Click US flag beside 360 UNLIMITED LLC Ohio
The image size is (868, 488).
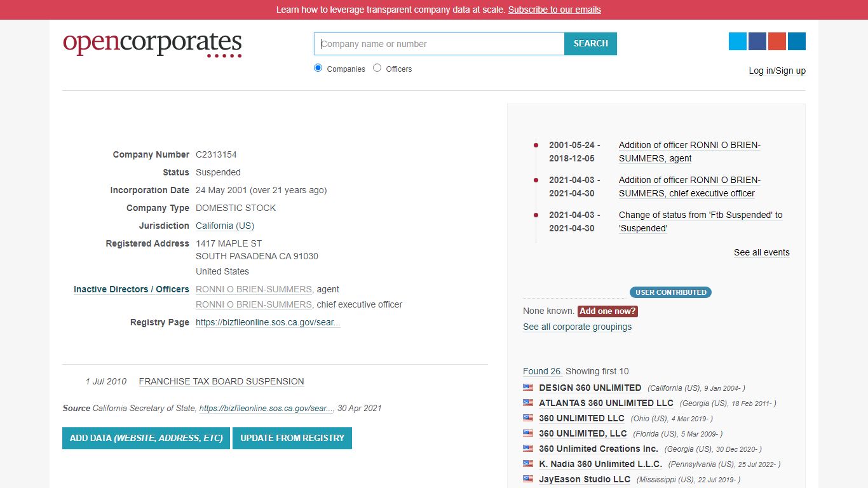[x=528, y=417]
